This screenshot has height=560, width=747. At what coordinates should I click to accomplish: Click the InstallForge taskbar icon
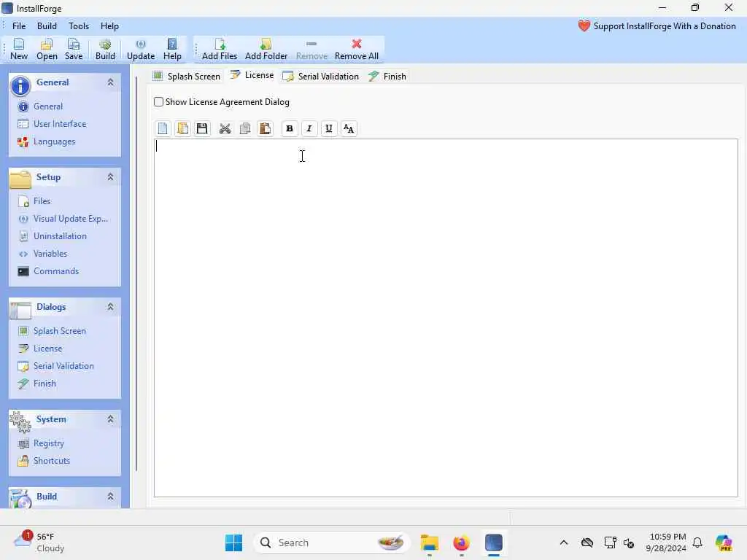coord(494,542)
